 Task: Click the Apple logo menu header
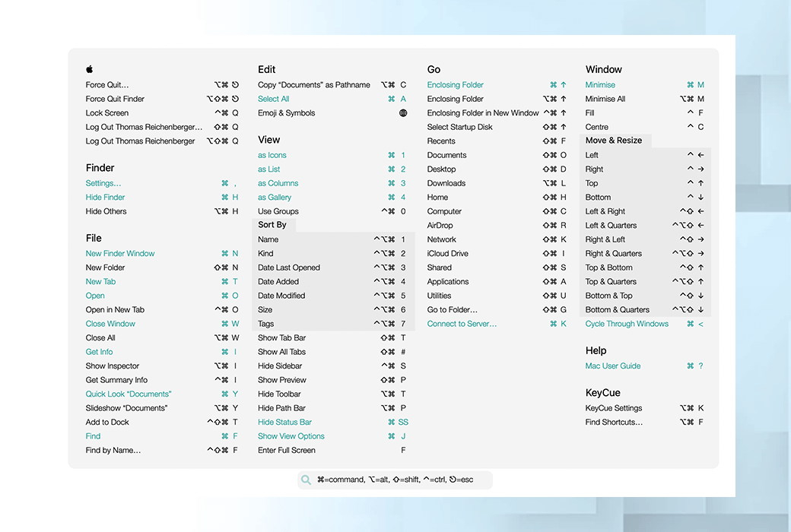coord(90,69)
